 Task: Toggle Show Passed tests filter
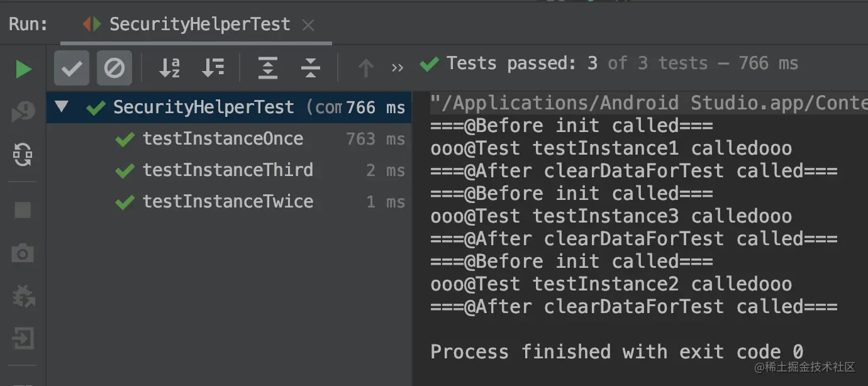[x=72, y=68]
